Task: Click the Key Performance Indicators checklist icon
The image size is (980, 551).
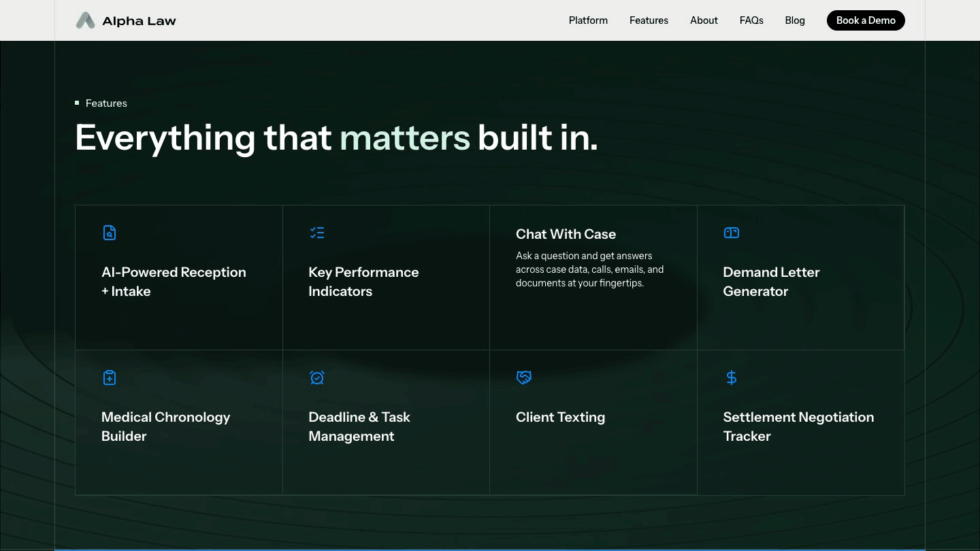Action: pos(317,233)
